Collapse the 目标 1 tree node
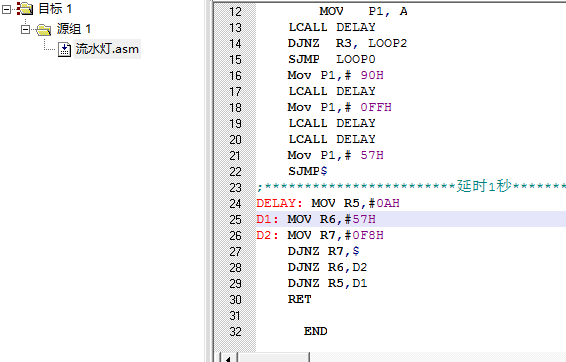 pos(7,10)
